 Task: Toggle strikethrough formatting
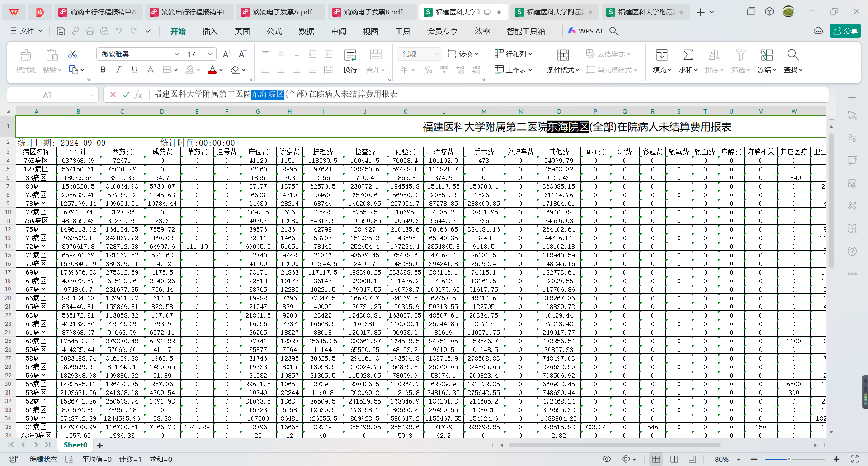(151, 70)
